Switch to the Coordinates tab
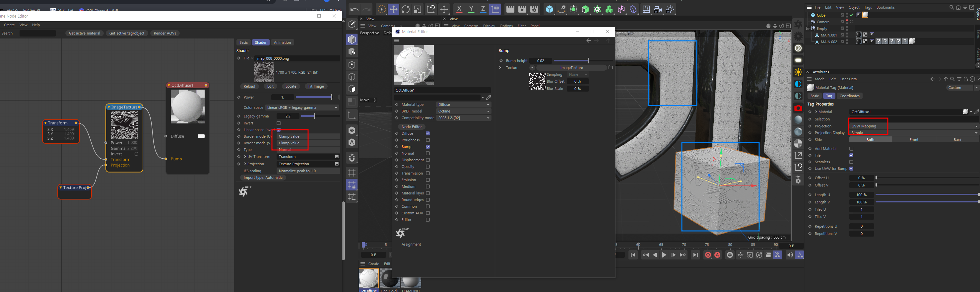 849,96
